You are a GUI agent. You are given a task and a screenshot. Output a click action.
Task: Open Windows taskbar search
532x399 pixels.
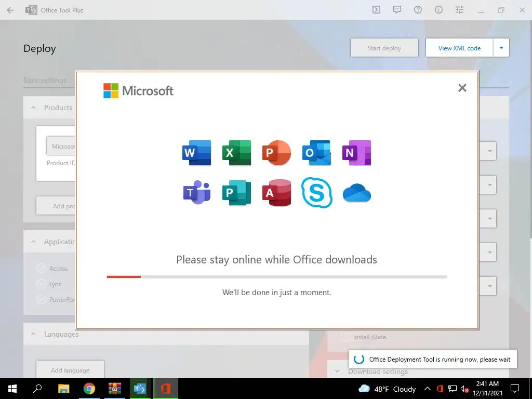click(37, 389)
